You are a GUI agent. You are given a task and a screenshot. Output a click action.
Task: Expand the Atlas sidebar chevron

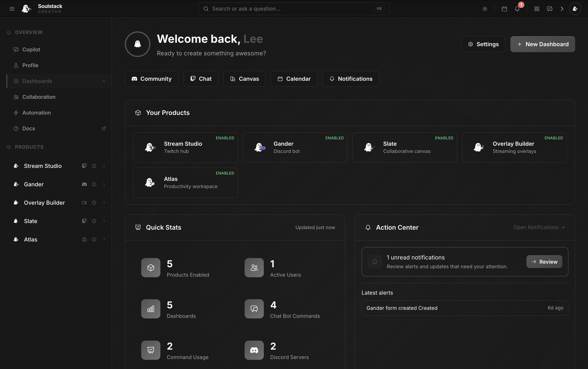tap(104, 240)
